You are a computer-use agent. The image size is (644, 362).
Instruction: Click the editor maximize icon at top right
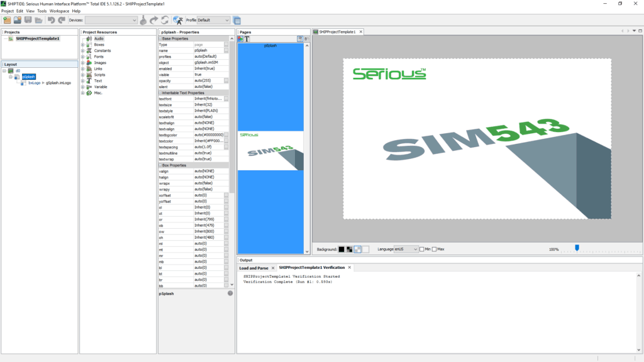click(x=640, y=31)
